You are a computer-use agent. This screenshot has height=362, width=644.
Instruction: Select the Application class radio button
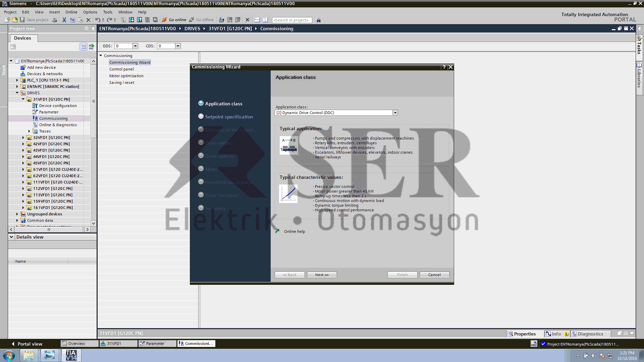click(x=201, y=103)
